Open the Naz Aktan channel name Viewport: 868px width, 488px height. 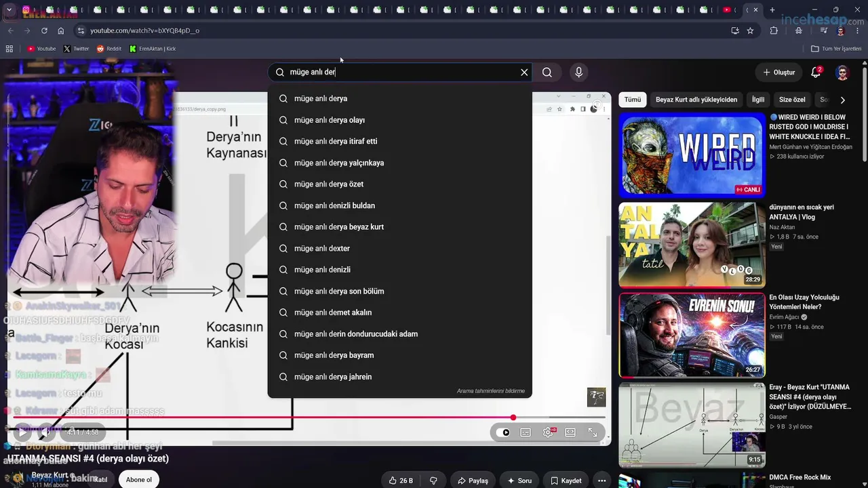[x=782, y=228]
